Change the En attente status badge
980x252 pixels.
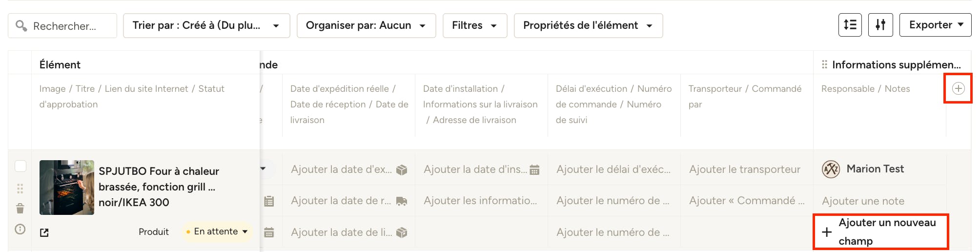point(217,231)
